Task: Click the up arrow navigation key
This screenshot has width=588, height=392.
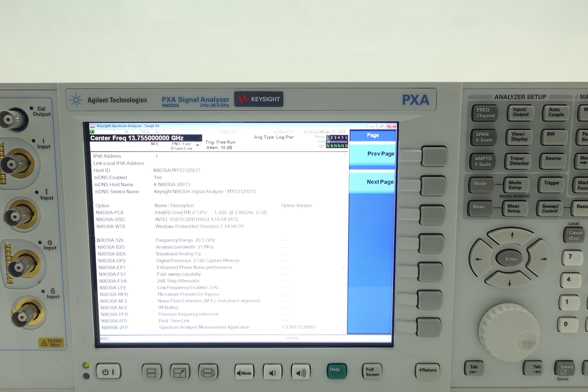Action: pos(512,236)
